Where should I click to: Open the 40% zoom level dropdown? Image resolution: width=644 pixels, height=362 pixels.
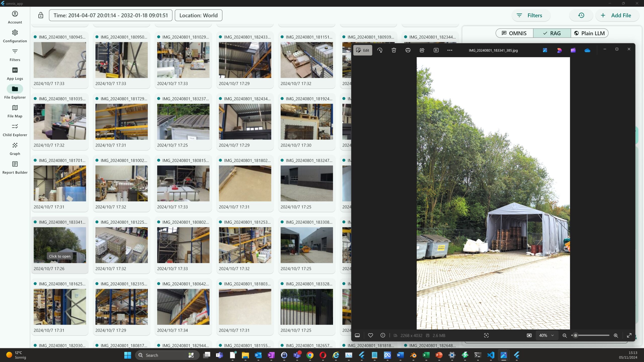547,335
